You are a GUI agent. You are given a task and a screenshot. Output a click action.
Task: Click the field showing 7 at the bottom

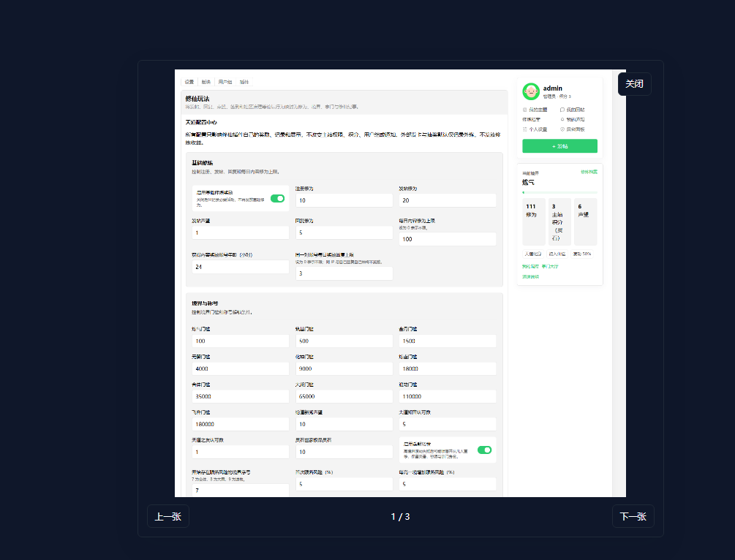tap(241, 490)
